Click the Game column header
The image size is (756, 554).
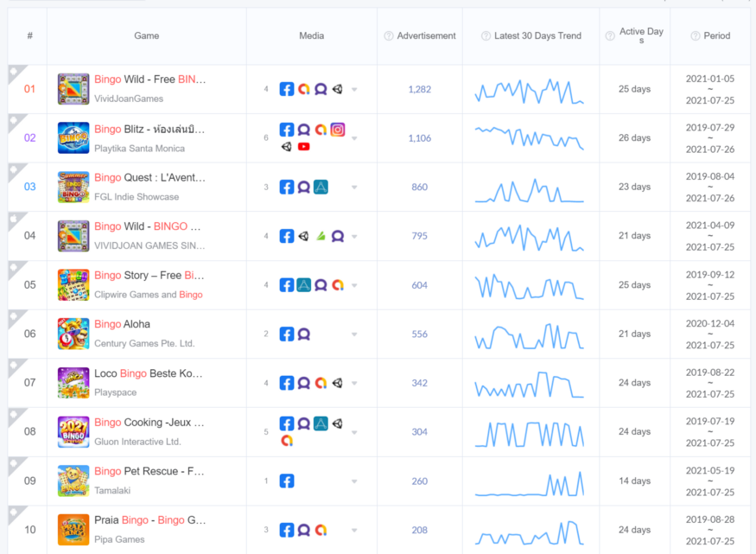(147, 35)
